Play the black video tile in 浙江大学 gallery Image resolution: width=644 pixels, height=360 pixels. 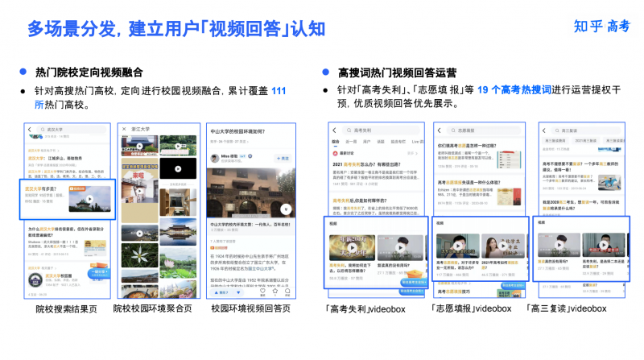pos(178,168)
